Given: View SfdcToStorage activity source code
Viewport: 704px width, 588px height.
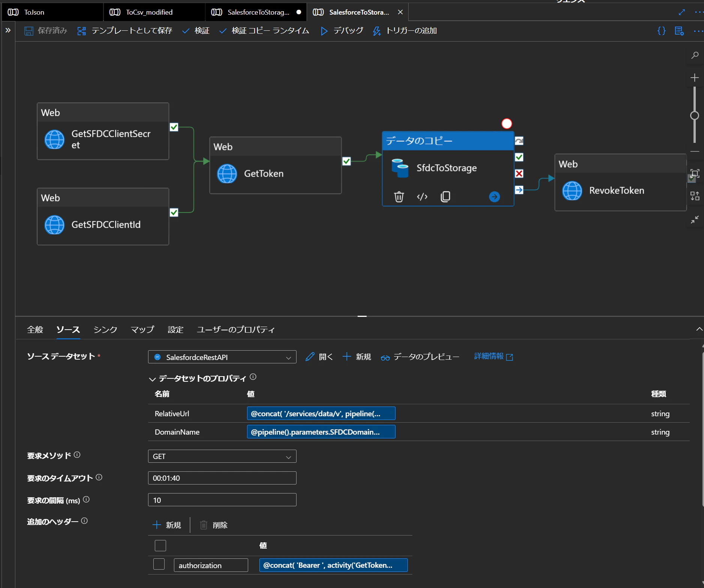Looking at the screenshot, I should (422, 196).
